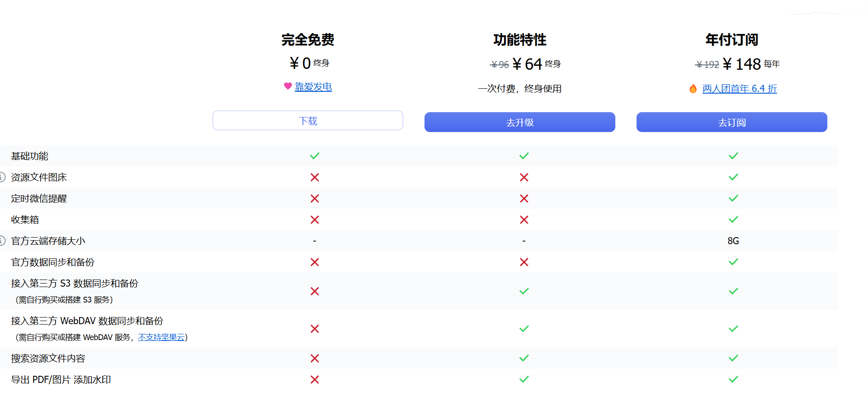The image size is (868, 397).
Task: Click the info icon beside 官方云端存储大小
Action: tap(2, 241)
